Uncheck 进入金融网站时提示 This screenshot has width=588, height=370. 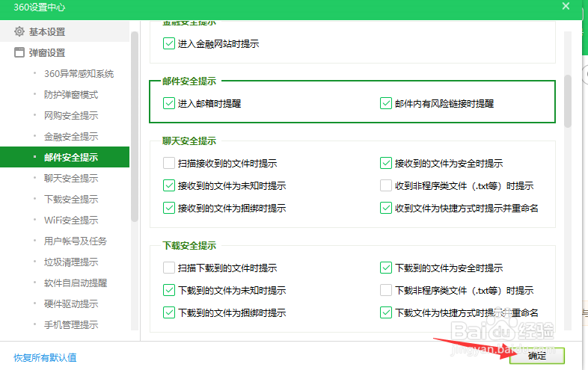[169, 43]
